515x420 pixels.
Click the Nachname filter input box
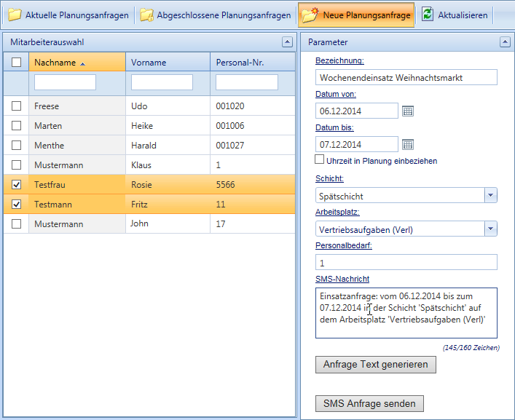point(65,82)
